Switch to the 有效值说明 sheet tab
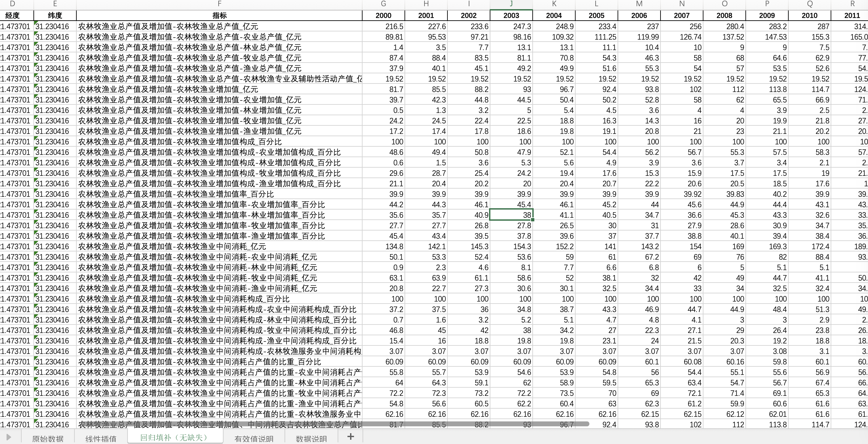Screen dimensions: 868x444 pos(254,438)
